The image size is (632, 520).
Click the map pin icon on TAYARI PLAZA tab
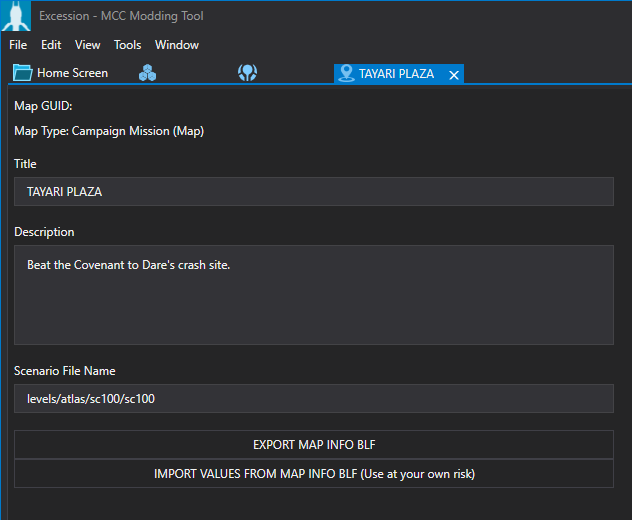(x=346, y=73)
